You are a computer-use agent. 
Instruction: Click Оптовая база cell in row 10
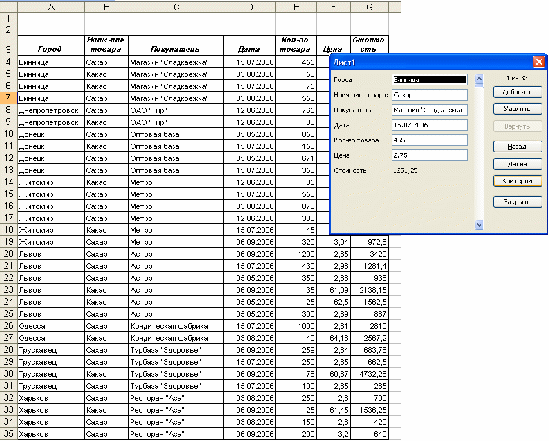pos(176,134)
